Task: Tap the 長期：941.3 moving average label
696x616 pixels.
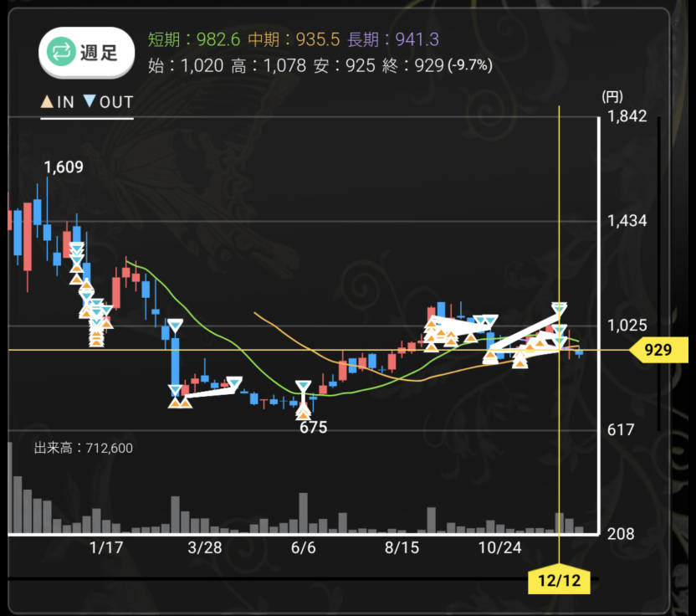Action: (x=393, y=39)
